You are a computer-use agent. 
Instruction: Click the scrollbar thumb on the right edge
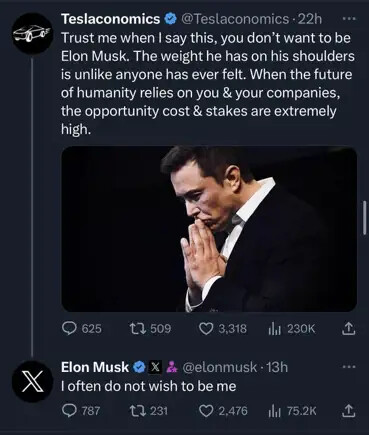click(x=365, y=218)
